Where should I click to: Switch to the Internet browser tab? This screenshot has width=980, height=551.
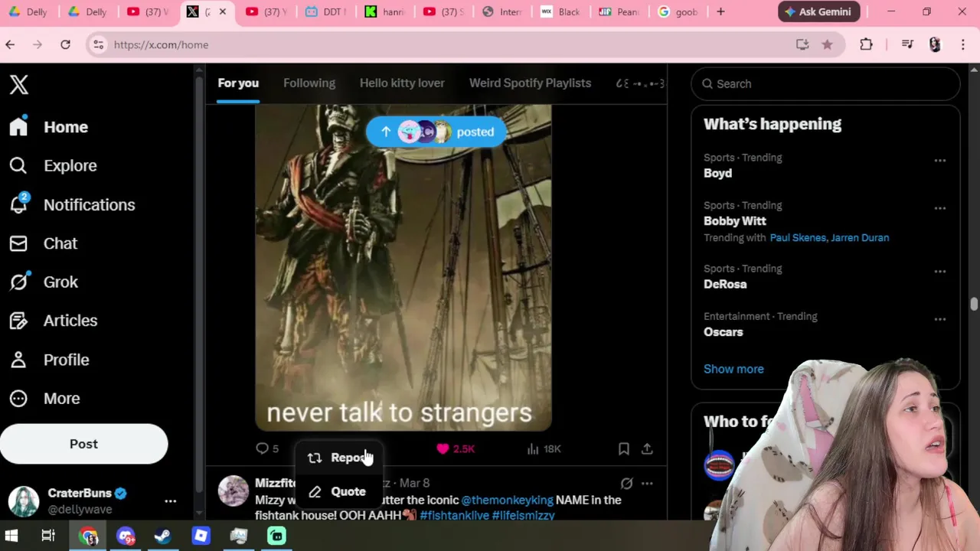pos(503,11)
